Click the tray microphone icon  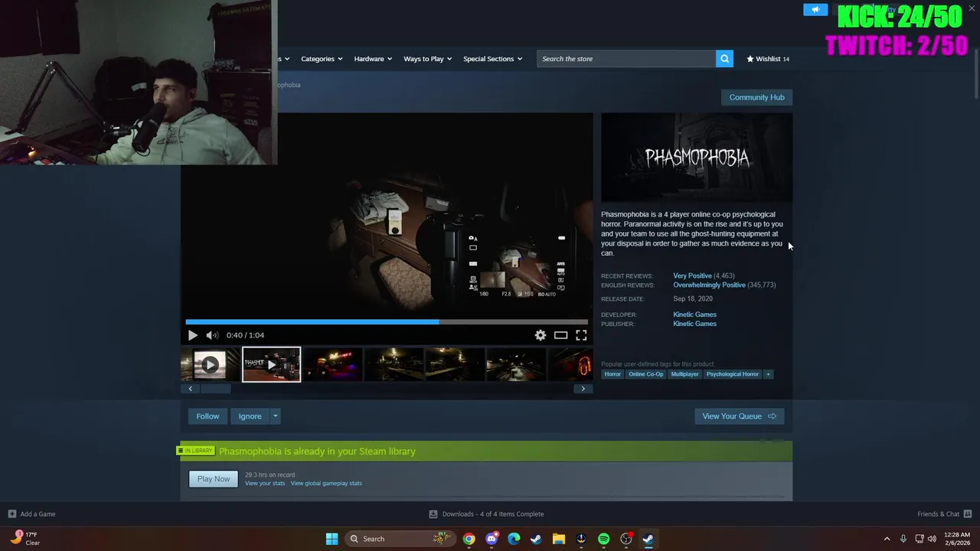903,539
